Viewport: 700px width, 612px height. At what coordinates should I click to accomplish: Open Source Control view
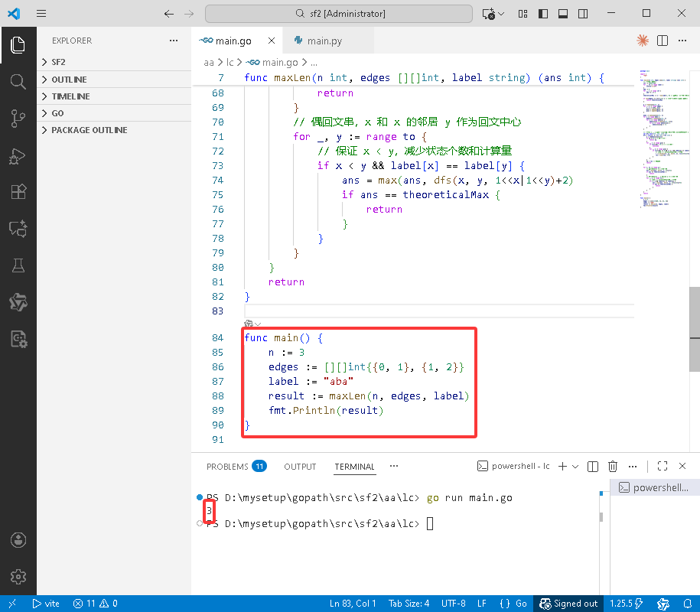click(18, 119)
